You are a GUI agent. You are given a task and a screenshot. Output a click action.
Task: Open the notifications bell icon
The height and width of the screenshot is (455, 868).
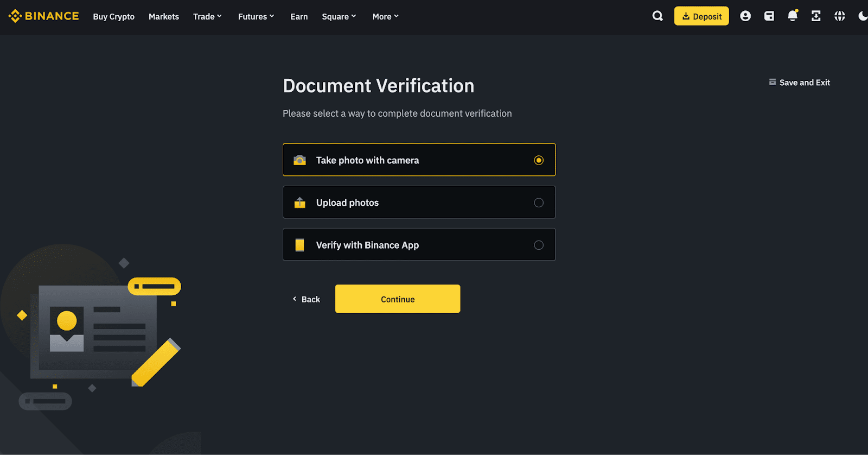792,16
